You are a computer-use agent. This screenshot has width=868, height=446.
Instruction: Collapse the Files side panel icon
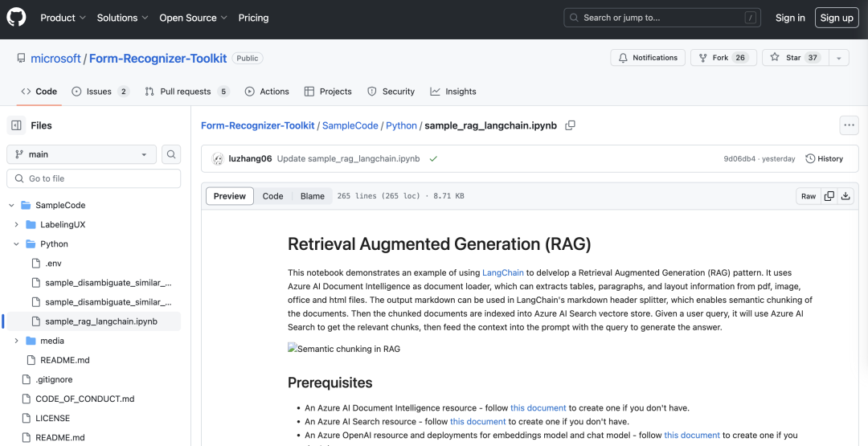pyautogui.click(x=16, y=125)
